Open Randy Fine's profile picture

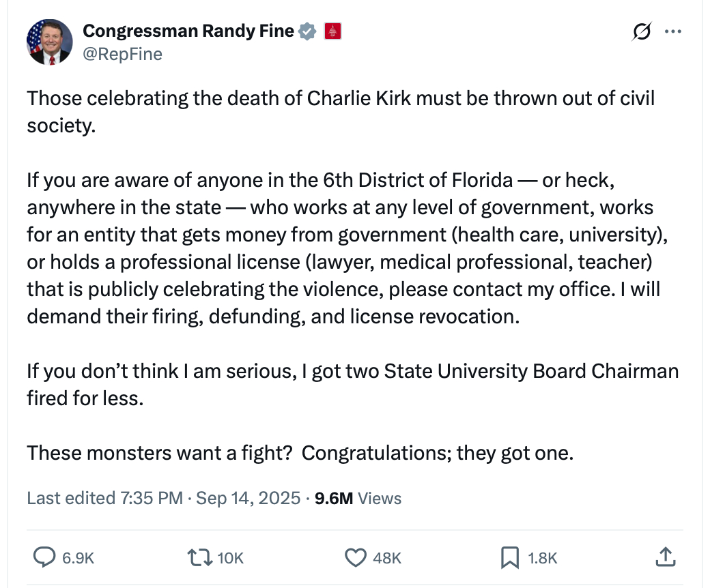click(49, 42)
